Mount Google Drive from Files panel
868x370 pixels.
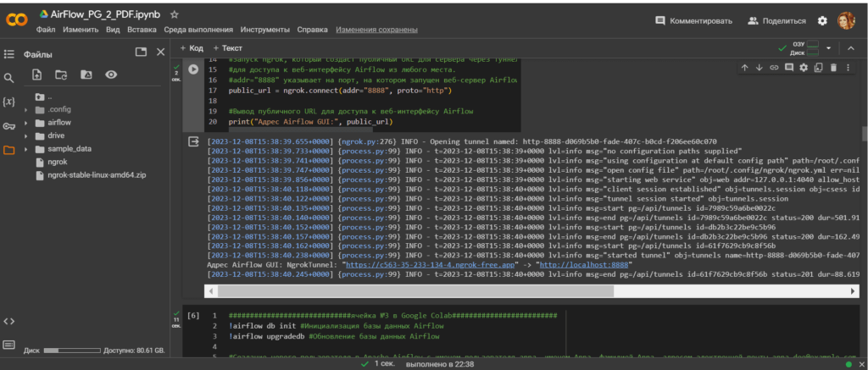[86, 75]
